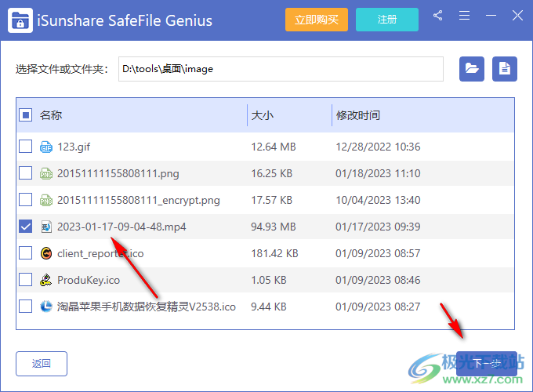Open the hamburger menu icon
Image resolution: width=533 pixels, height=392 pixels.
[x=464, y=16]
